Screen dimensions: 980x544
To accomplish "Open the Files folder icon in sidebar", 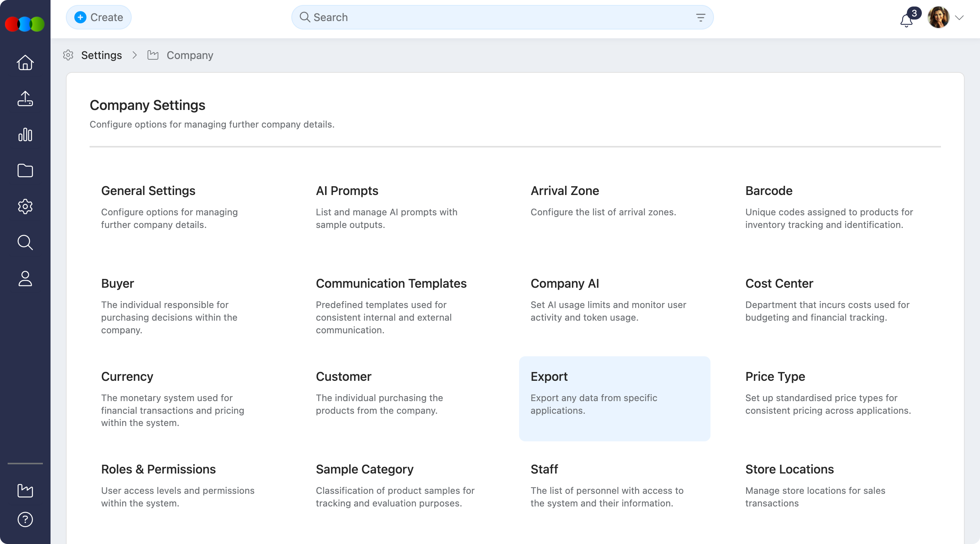I will click(25, 170).
